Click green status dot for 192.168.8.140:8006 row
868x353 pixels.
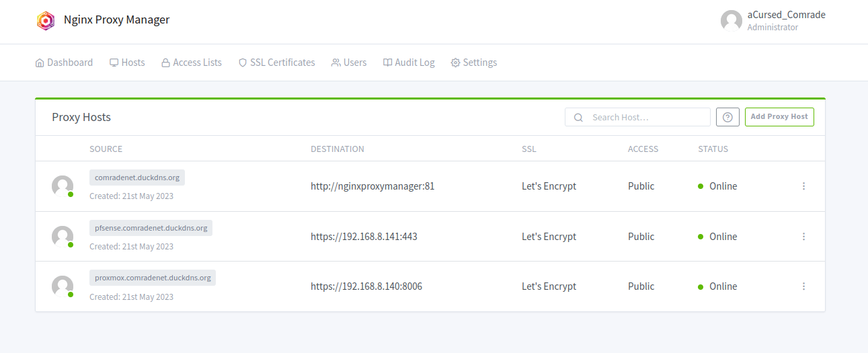tap(701, 287)
